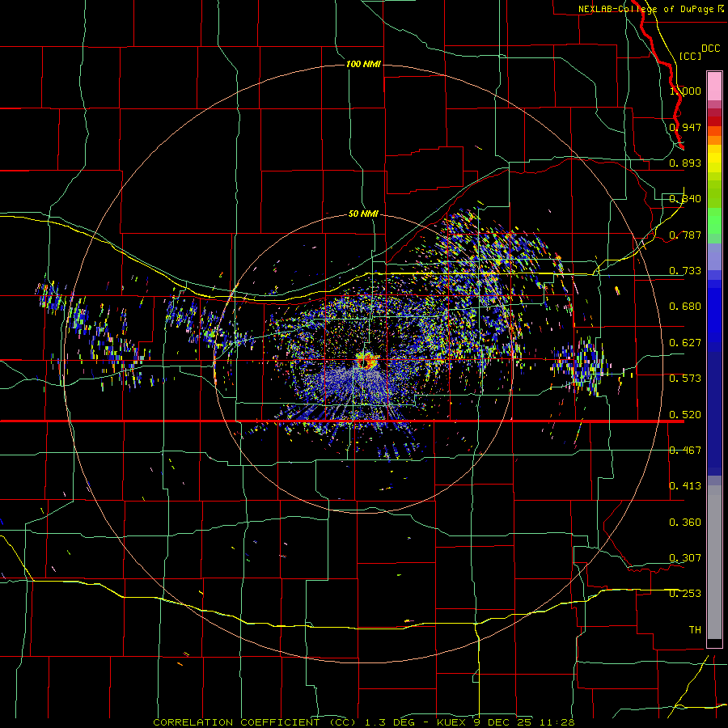
Task: Select the 0.467 scale value
Action: point(685,451)
